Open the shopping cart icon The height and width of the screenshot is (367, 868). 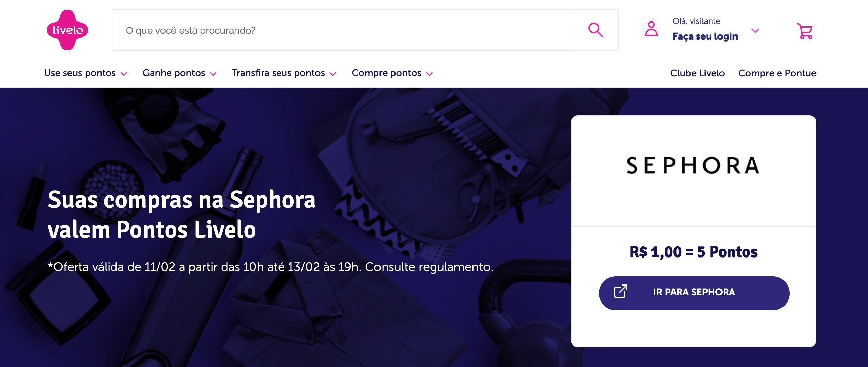pyautogui.click(x=805, y=31)
